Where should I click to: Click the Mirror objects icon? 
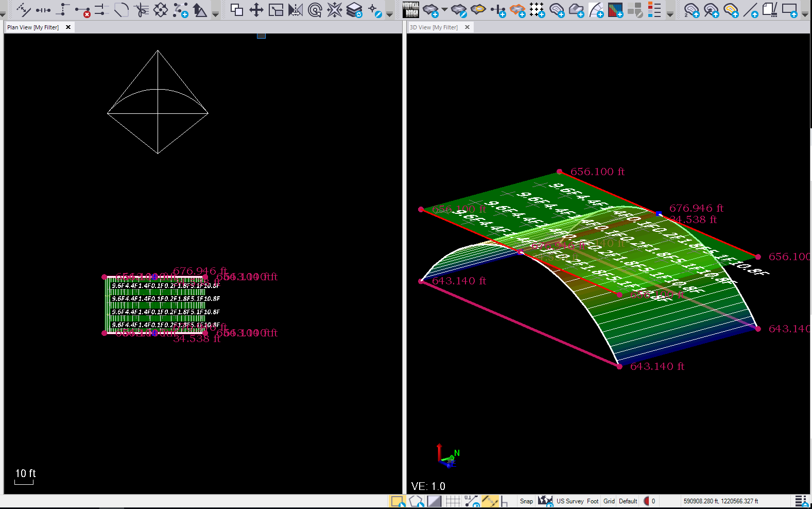295,10
